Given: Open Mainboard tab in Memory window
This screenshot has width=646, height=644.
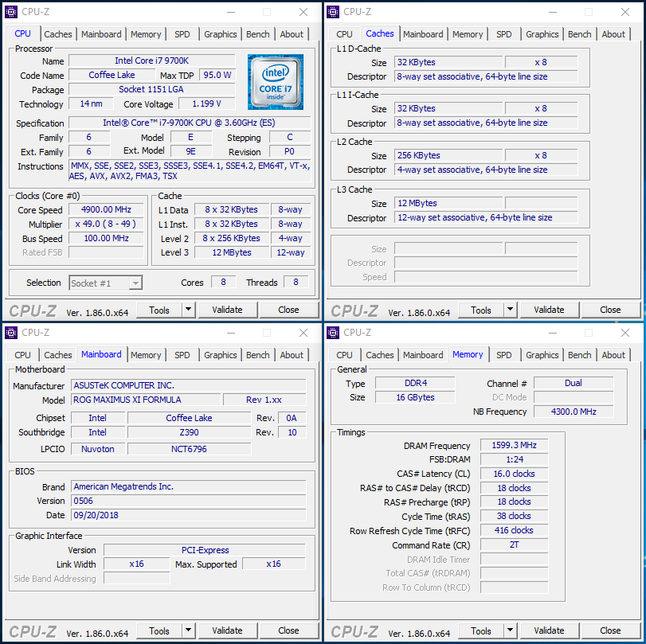Looking at the screenshot, I should [423, 355].
